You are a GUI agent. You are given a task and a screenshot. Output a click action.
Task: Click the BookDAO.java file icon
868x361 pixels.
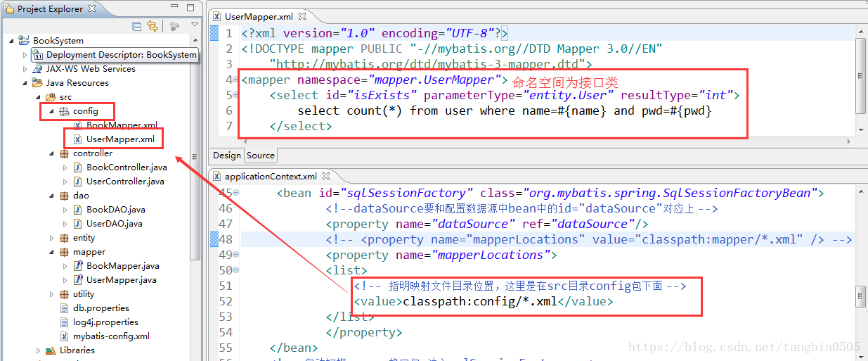(77, 210)
